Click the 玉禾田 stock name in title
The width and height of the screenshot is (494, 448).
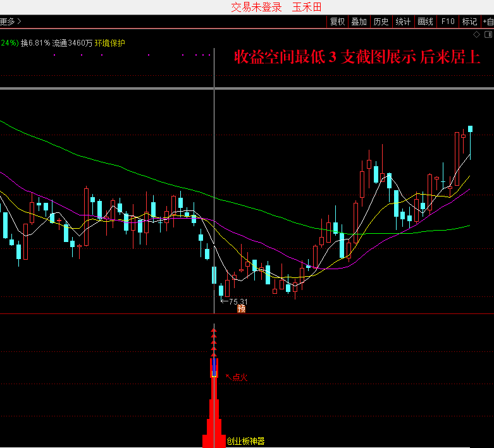[307, 7]
